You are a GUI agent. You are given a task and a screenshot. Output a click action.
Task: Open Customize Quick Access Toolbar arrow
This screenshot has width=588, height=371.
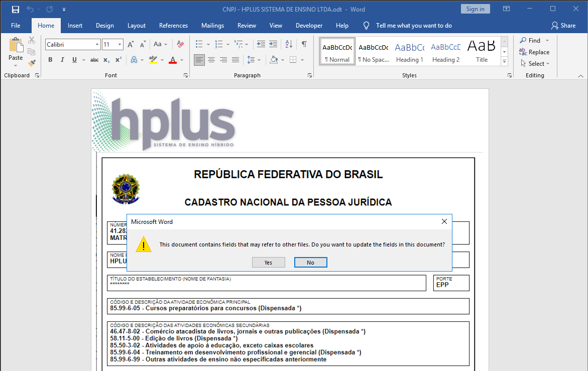pyautogui.click(x=64, y=10)
